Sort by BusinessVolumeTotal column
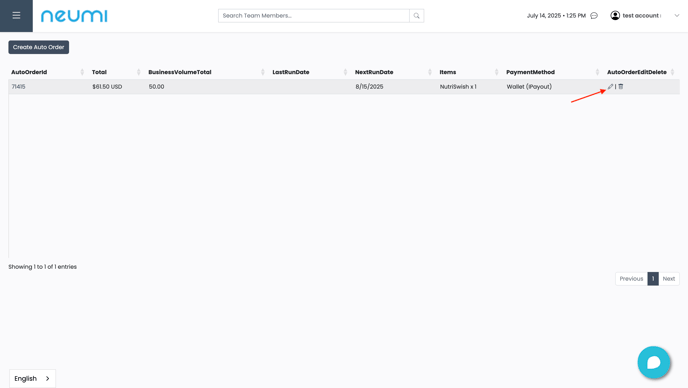 (206, 72)
